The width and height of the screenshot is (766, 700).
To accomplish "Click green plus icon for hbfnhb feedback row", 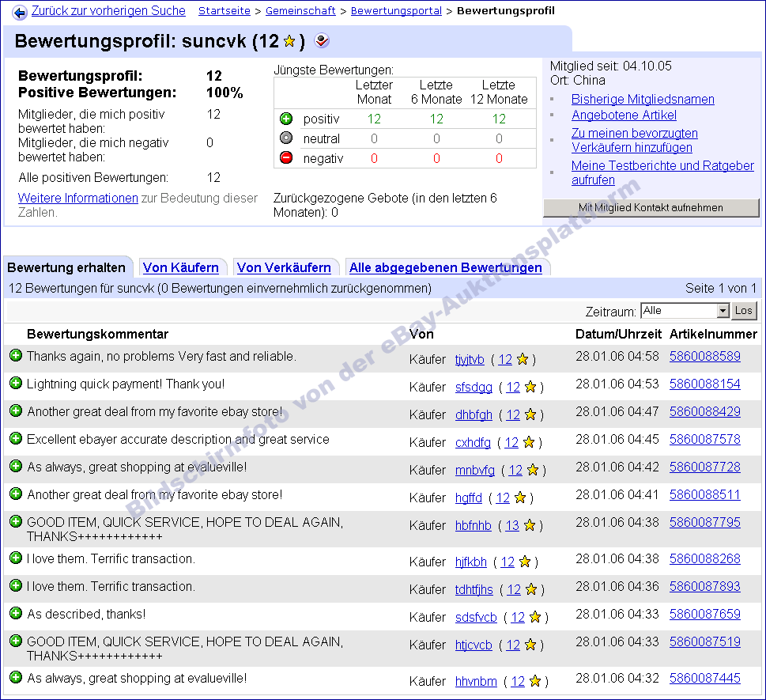I will pos(16,521).
